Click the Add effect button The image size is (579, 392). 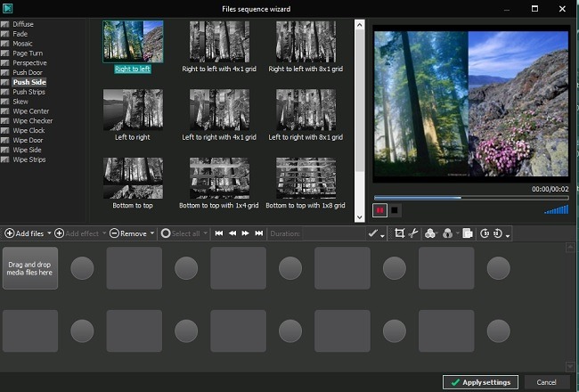click(77, 233)
